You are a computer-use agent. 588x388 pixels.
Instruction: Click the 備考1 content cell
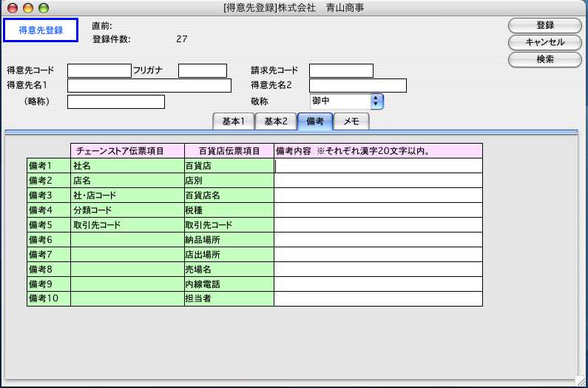pyautogui.click(x=378, y=166)
